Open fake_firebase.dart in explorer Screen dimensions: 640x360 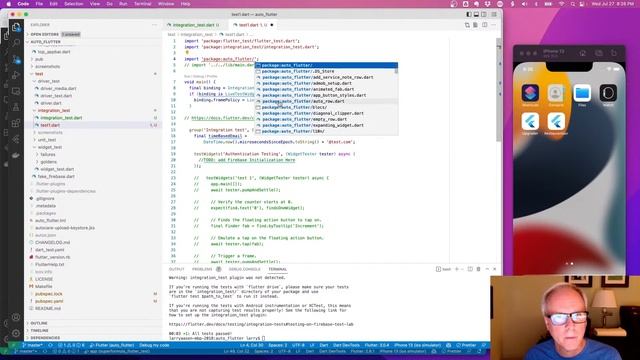tap(56, 177)
